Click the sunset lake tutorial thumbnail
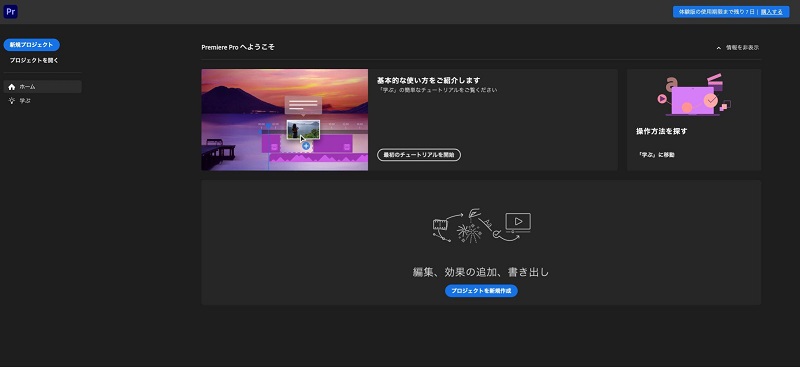This screenshot has width=800, height=367. (x=285, y=119)
